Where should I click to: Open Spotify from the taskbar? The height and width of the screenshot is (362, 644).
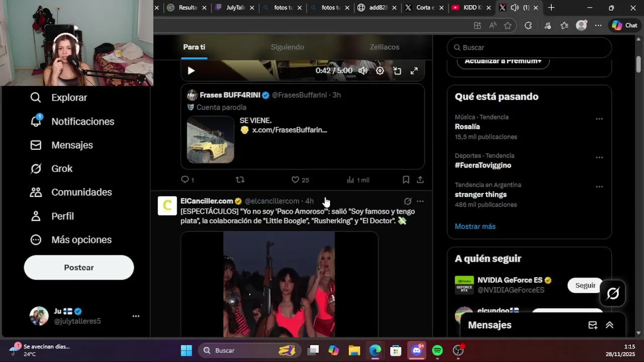point(438,350)
